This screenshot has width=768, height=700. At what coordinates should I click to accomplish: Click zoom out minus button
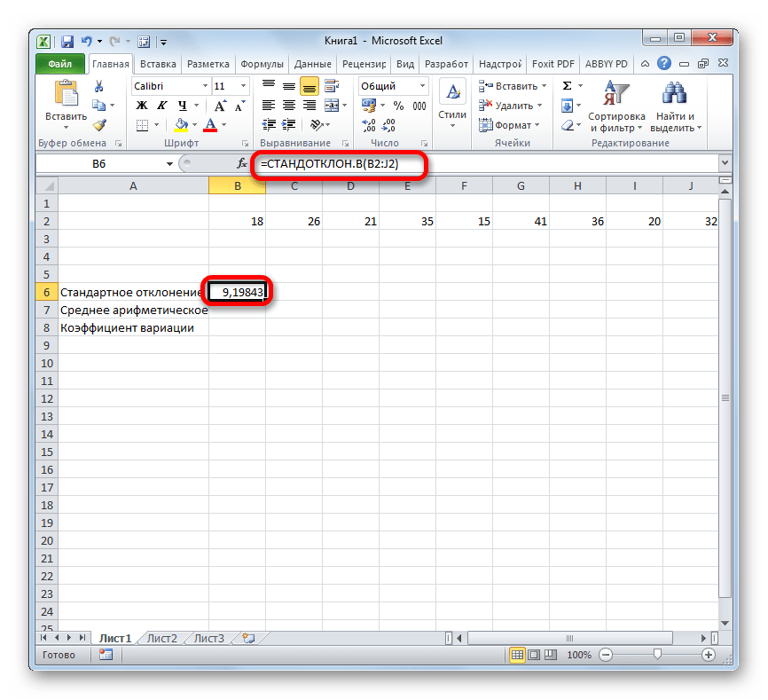(x=606, y=655)
